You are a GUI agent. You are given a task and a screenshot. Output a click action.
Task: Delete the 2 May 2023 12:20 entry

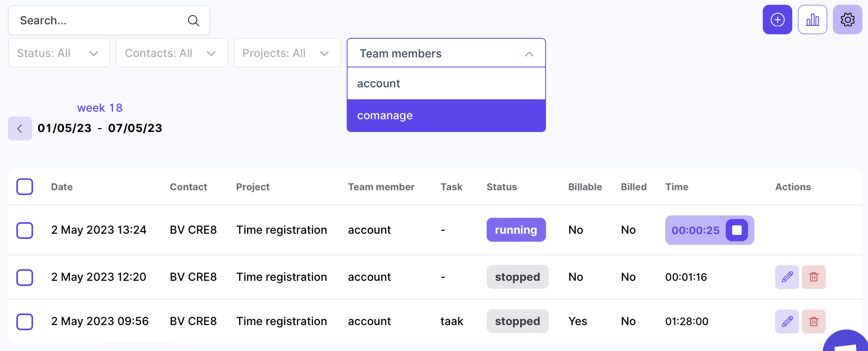pyautogui.click(x=813, y=277)
